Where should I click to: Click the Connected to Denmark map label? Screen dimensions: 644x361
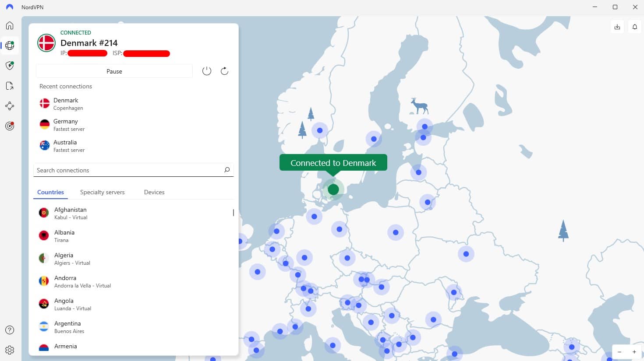coord(333,163)
